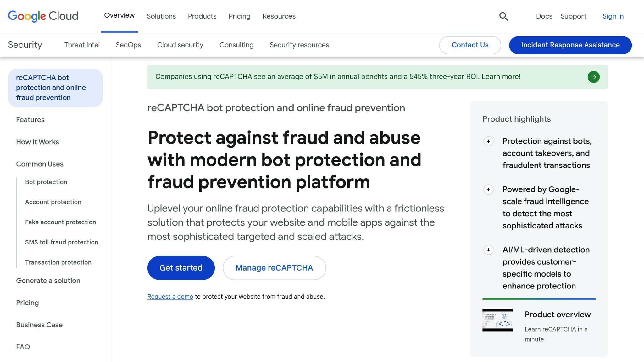The width and height of the screenshot is (644, 362).
Task: Click the Get started button
Action: pos(181,268)
